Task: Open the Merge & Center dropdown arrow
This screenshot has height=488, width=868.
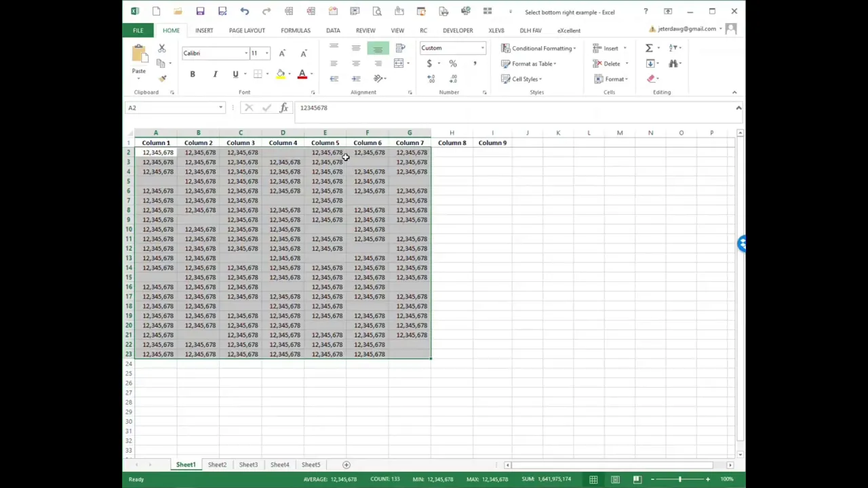Action: 408,64
